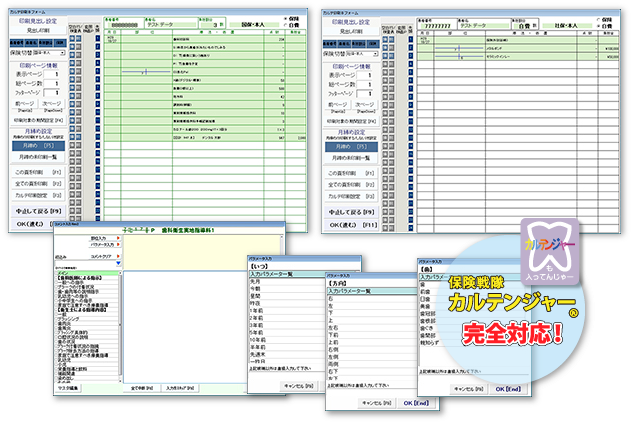Toggle 患者番号 header button in right window

[x=329, y=43]
